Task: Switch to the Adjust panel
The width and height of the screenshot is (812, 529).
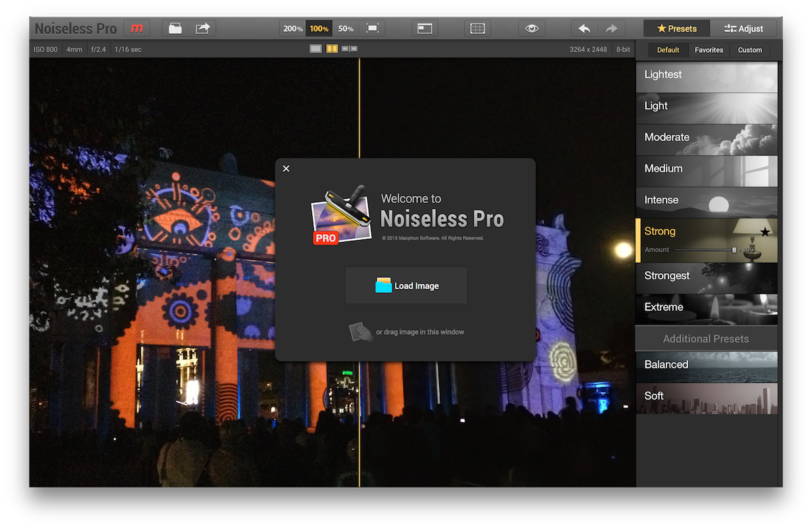Action: pyautogui.click(x=744, y=28)
